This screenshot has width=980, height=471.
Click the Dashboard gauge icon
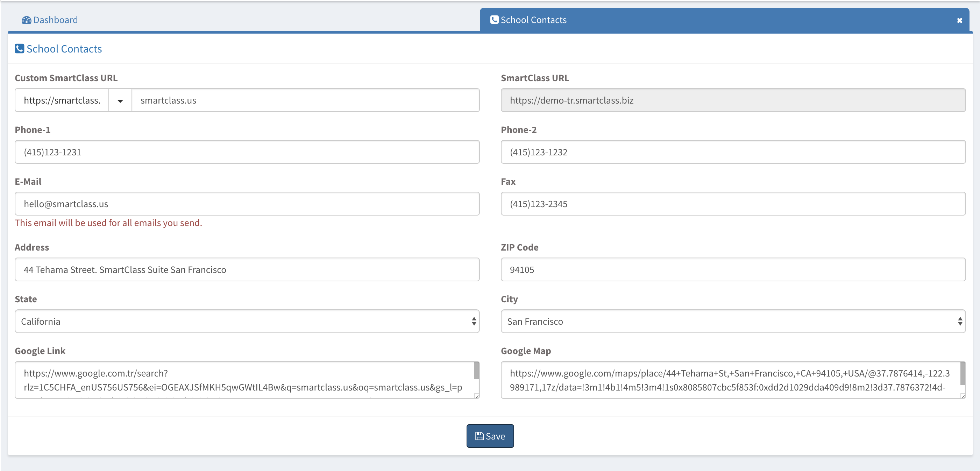tap(26, 20)
